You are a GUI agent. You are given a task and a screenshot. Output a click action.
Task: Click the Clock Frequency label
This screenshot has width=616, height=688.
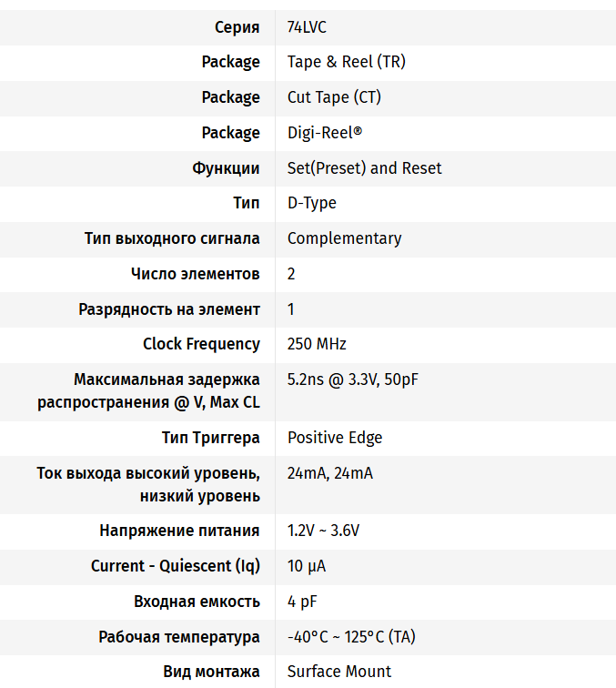201,344
